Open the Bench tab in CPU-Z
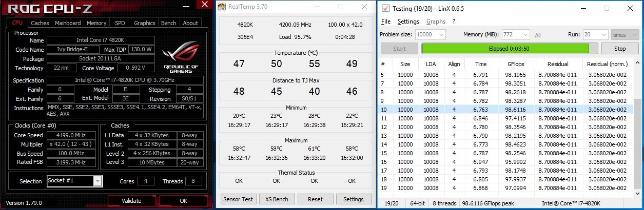644x210 pixels. (169, 23)
